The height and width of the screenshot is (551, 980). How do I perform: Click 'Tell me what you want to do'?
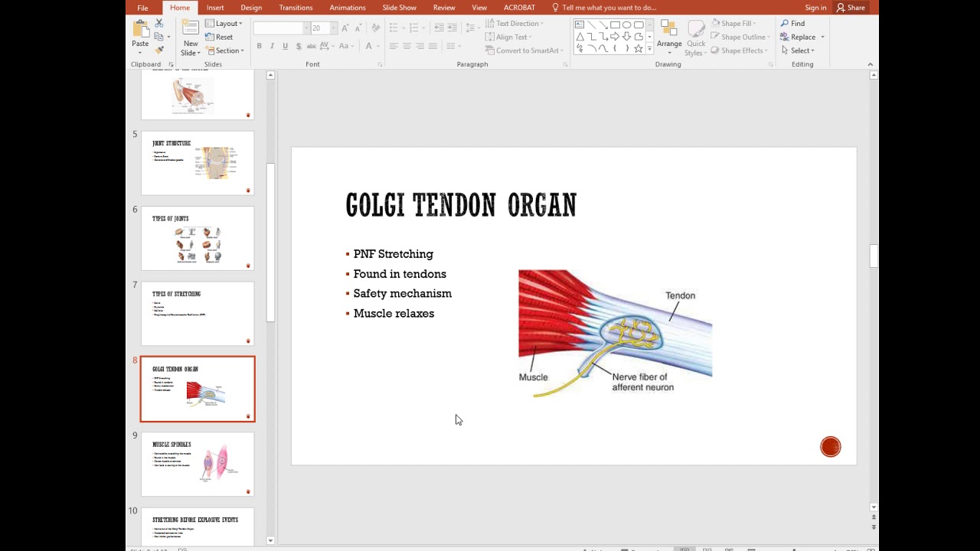[x=604, y=8]
